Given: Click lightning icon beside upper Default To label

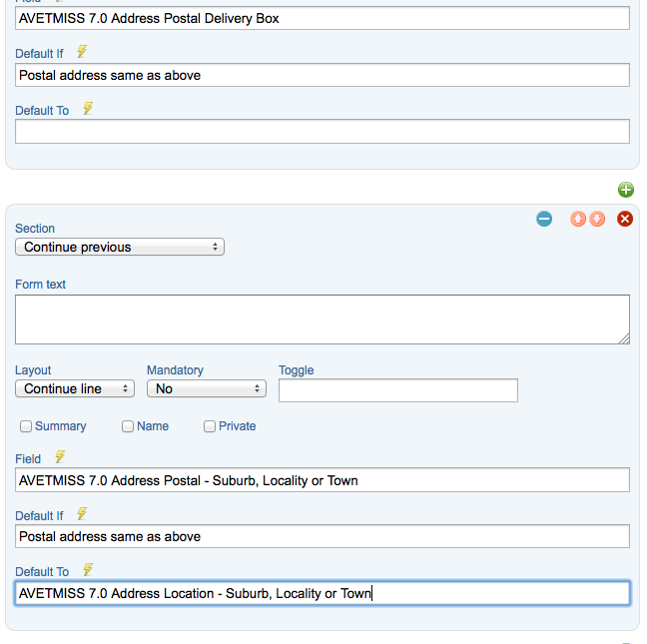Looking at the screenshot, I should [88, 109].
